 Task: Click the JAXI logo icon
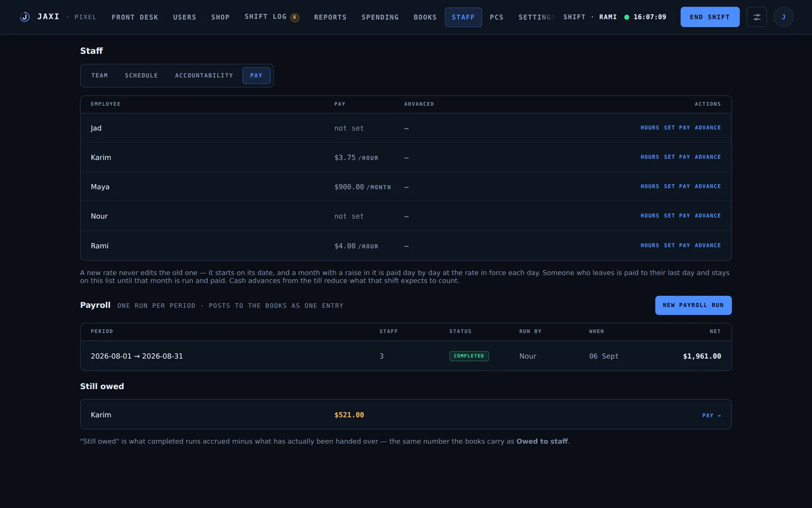[x=24, y=17]
